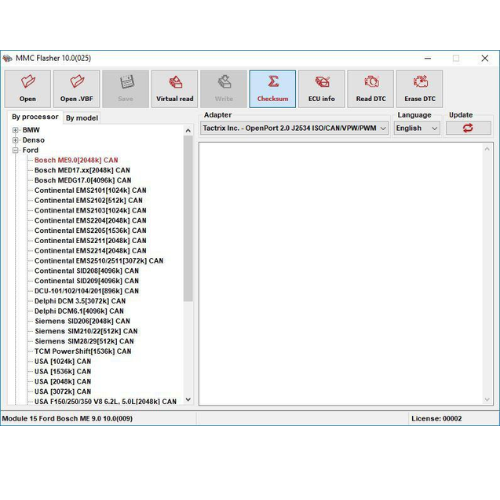Image resolution: width=500 pixels, height=500 pixels.
Task: Click the tree list scrollbar thumb
Action: [x=188, y=218]
